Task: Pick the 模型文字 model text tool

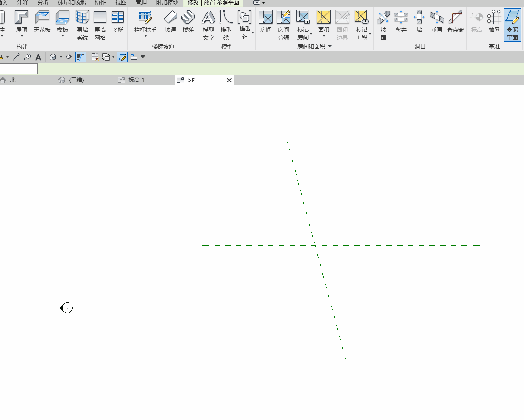Action: (208, 25)
